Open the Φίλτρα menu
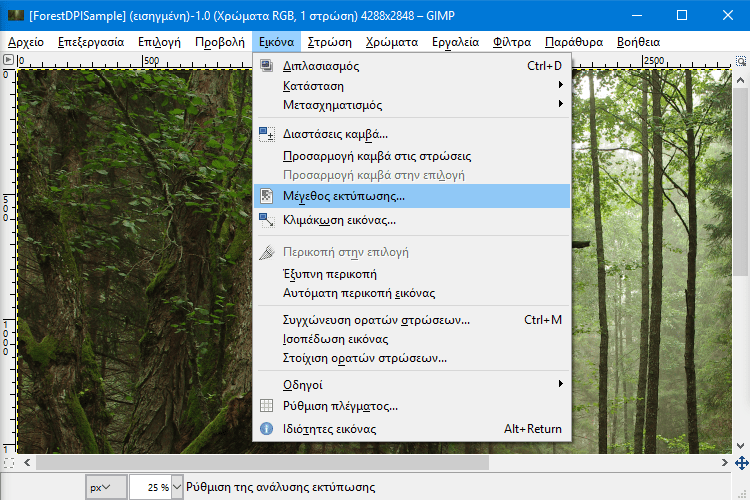This screenshot has height=500, width=750. (512, 42)
